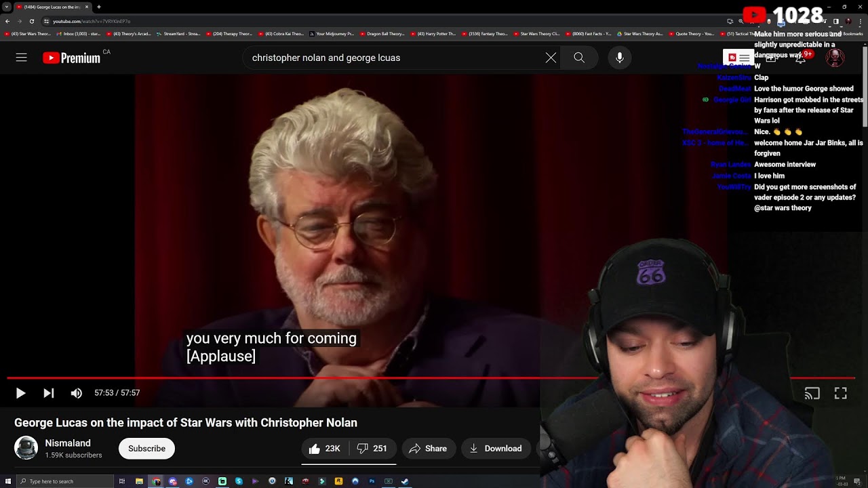Open the Nismaland channel avatar
The height and width of the screenshot is (488, 868).
click(x=26, y=448)
